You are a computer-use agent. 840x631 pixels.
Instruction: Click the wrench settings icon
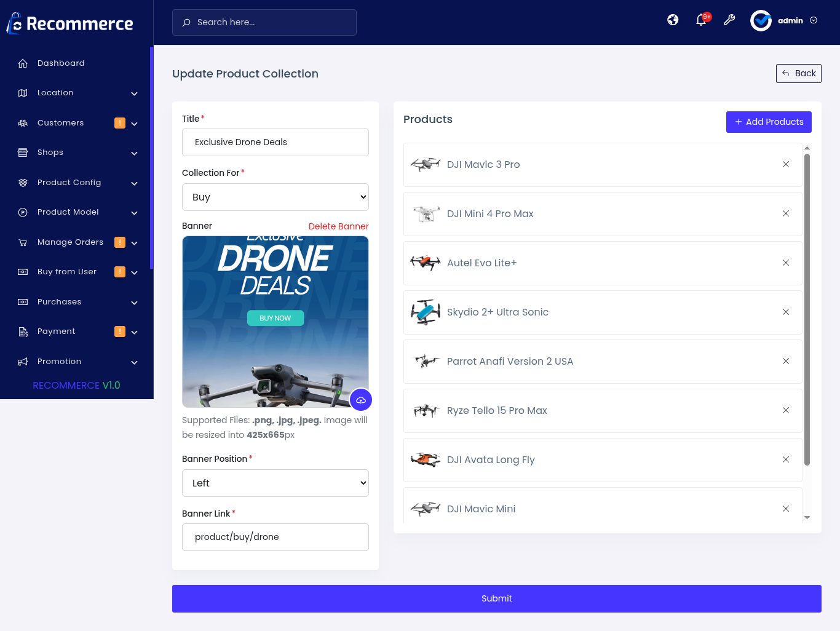(x=729, y=20)
